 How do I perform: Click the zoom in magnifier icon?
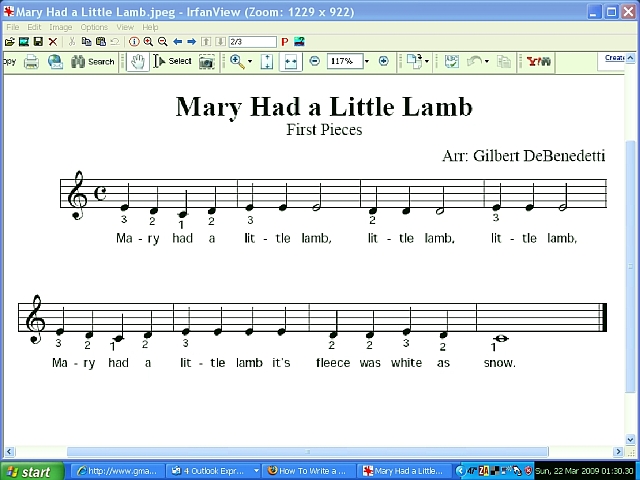point(148,42)
